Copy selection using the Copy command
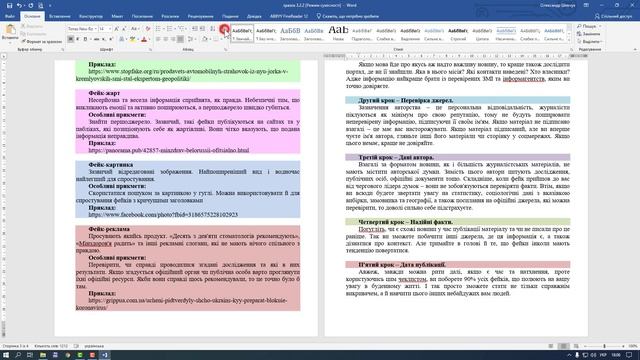This screenshot has width=640, height=360. click(33, 34)
